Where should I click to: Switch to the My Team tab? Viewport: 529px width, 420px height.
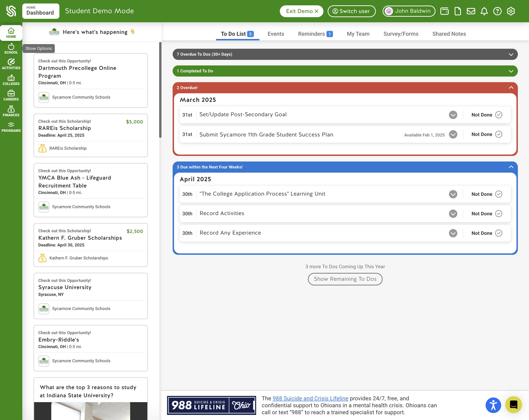(358, 34)
